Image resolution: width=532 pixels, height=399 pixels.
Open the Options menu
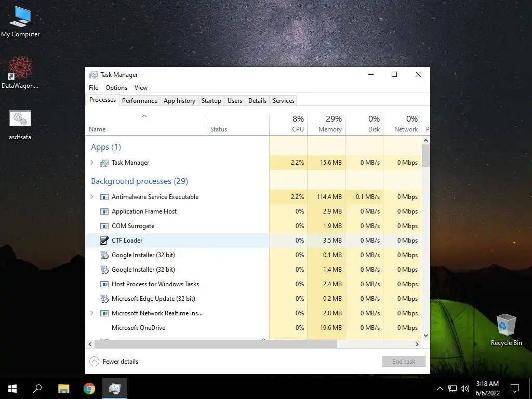[116, 88]
